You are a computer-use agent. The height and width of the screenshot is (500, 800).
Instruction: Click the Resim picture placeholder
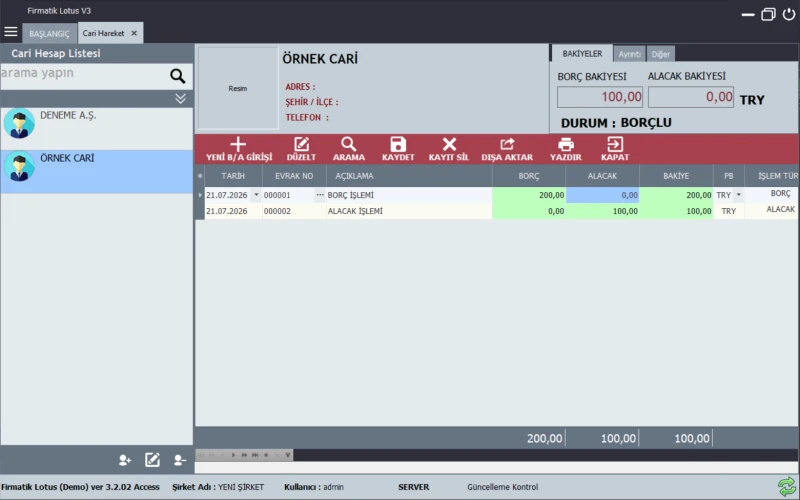tap(238, 88)
